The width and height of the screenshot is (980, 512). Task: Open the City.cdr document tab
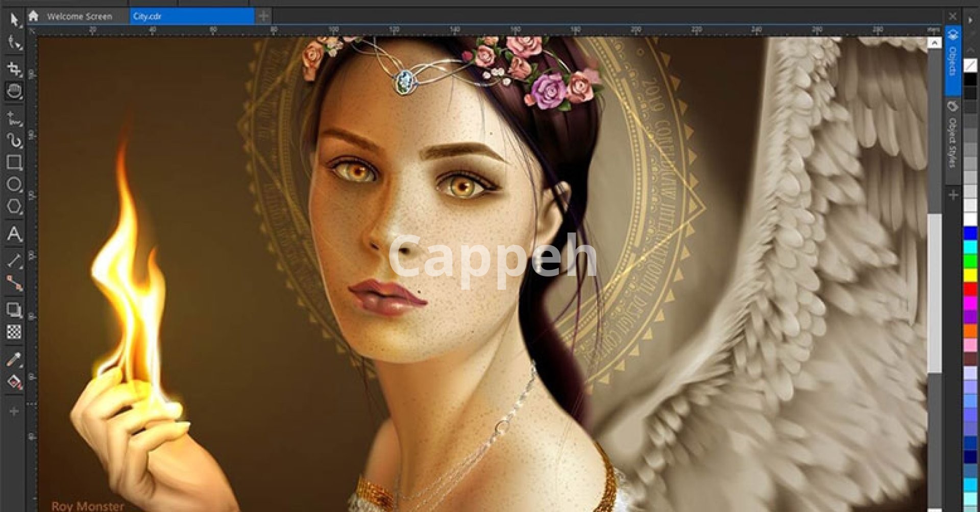(x=191, y=16)
